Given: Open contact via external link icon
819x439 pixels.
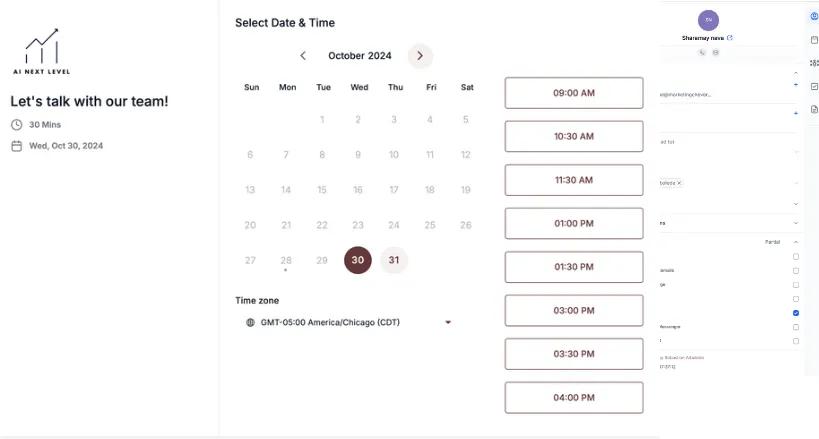Looking at the screenshot, I should (x=730, y=38).
